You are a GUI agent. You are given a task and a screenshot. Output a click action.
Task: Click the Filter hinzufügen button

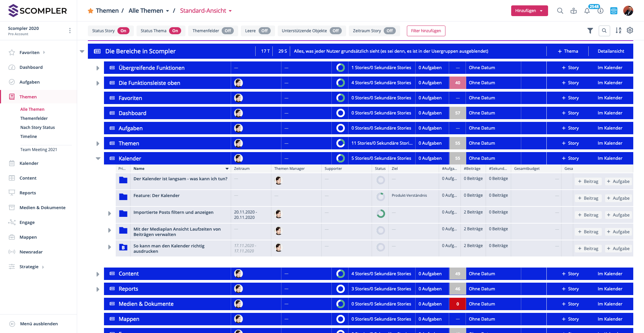coord(426,31)
